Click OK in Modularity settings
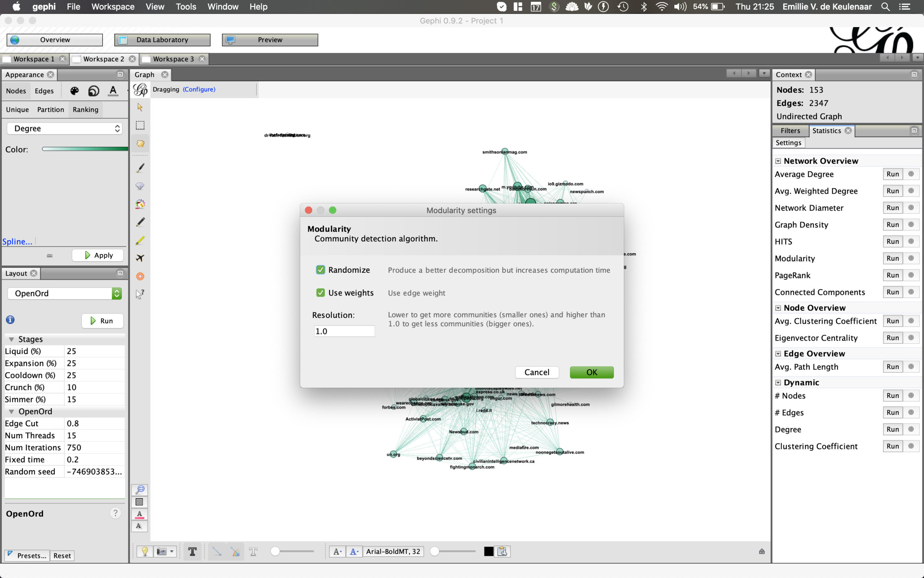The image size is (924, 578). (x=592, y=372)
